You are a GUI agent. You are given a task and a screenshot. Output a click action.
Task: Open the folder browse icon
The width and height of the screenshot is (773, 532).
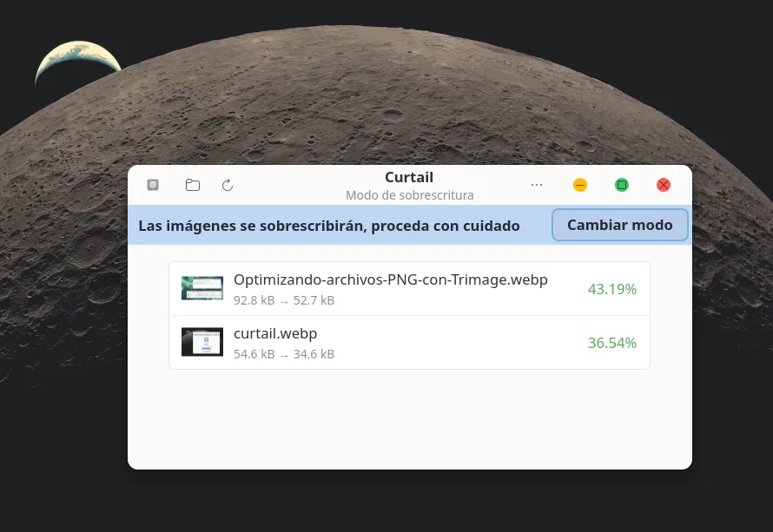[193, 185]
